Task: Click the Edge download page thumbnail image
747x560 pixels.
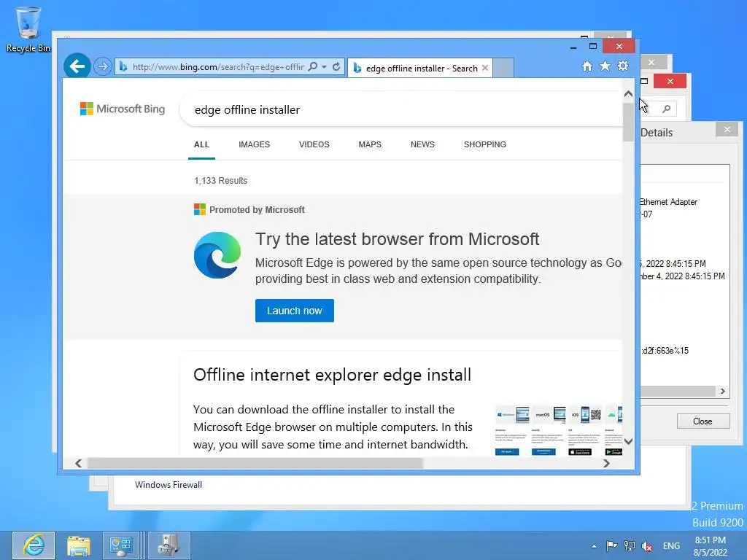Action: [558, 430]
